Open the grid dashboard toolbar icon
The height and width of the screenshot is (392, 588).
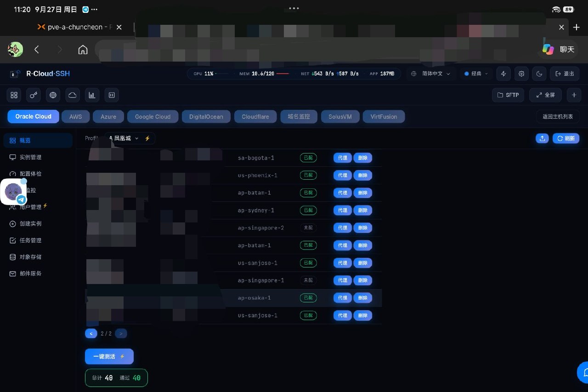point(14,95)
